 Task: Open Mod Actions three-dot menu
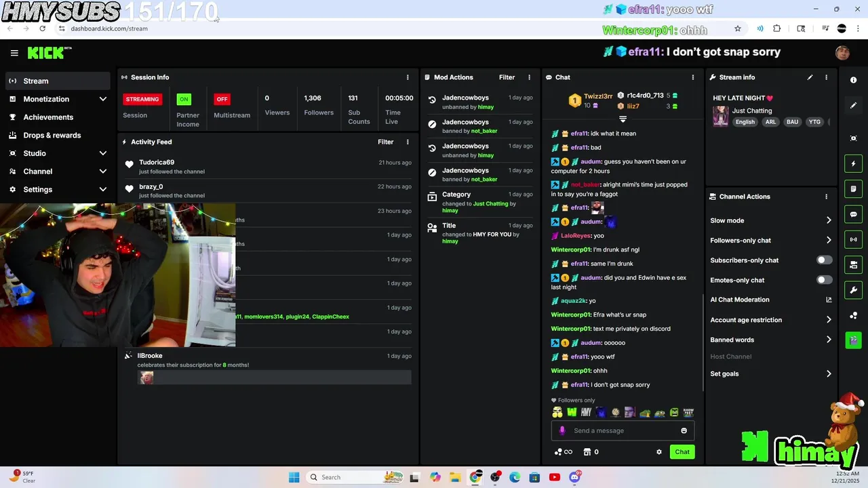click(530, 77)
